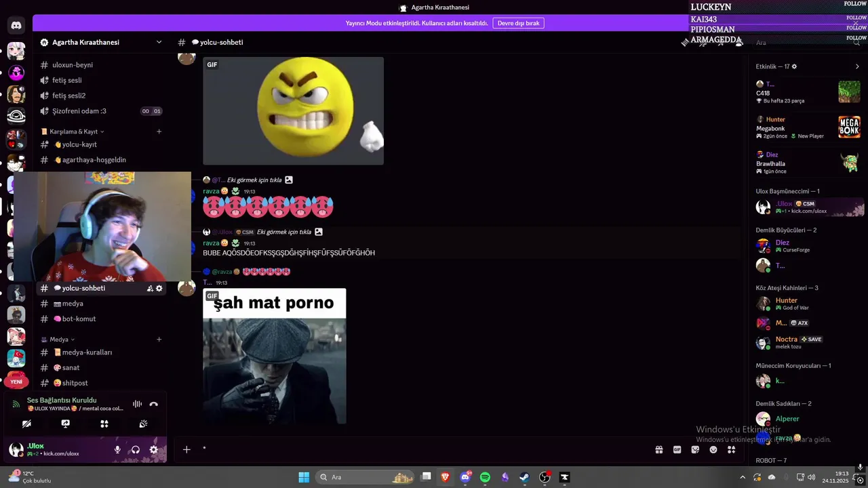Viewport: 868px width, 488px height.
Task: Deafen audio with headphones icon
Action: [x=136, y=449]
